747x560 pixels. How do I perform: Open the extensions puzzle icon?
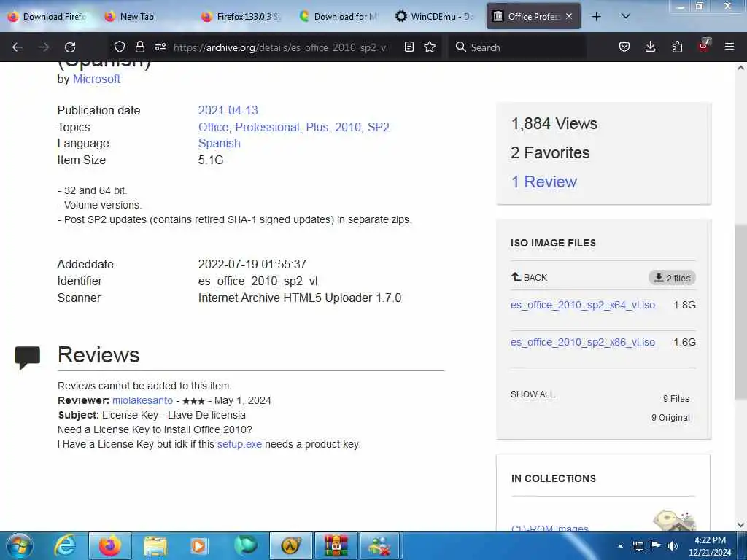677,47
